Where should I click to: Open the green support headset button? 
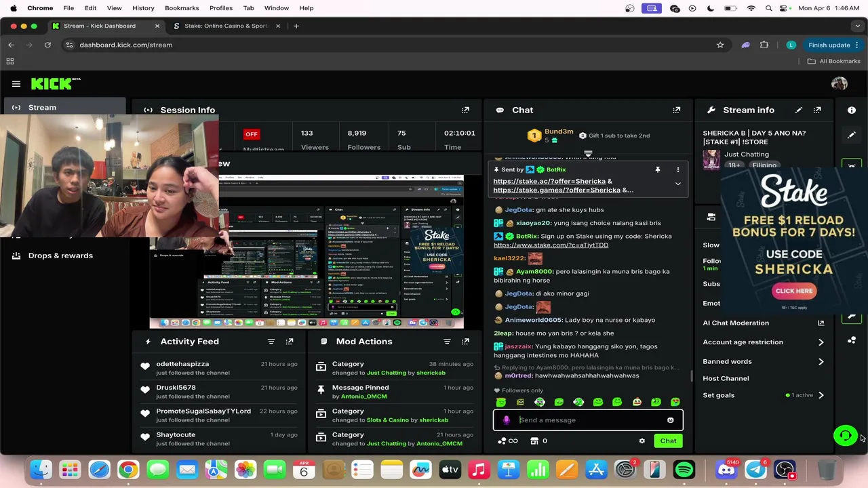[846, 435]
